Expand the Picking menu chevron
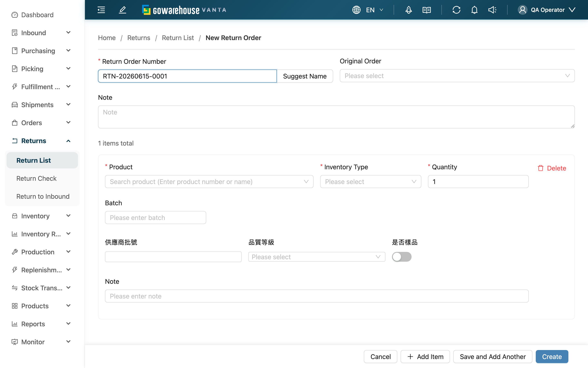Screen dimensions: 588x368 [x=68, y=69]
